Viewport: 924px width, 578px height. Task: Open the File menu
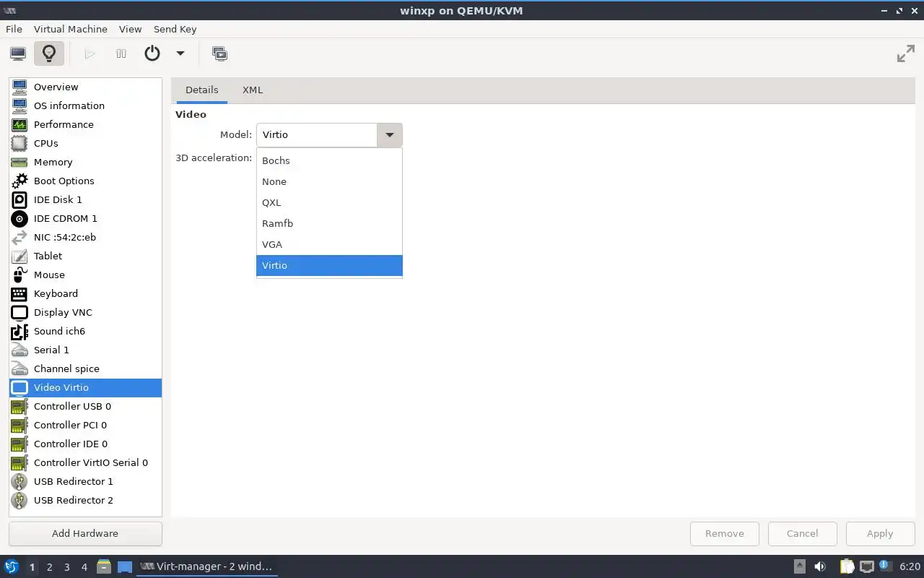pyautogui.click(x=14, y=29)
